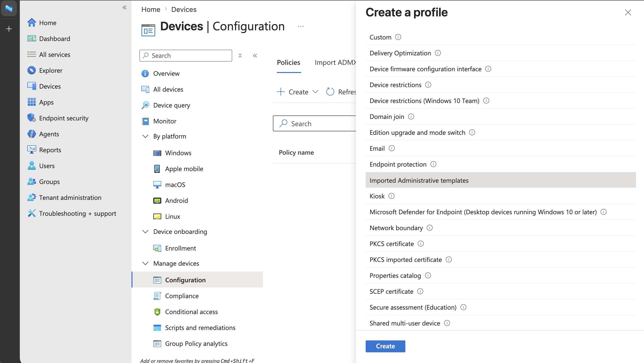
Task: Click the Monitor book icon
Action: pyautogui.click(x=145, y=121)
